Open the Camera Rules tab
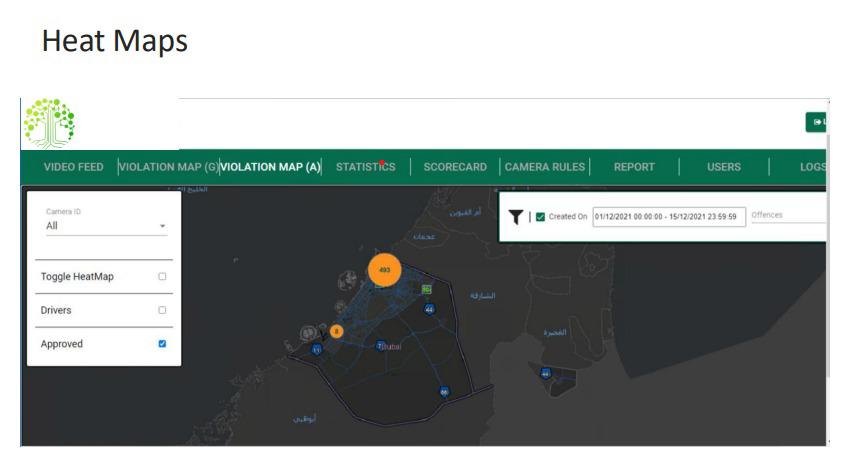The image size is (859, 465). coord(545,167)
